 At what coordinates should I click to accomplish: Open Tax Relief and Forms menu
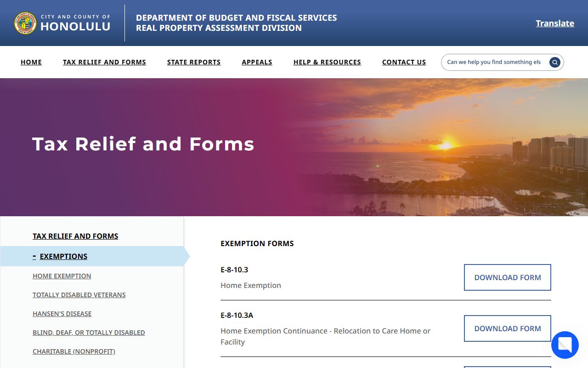104,62
